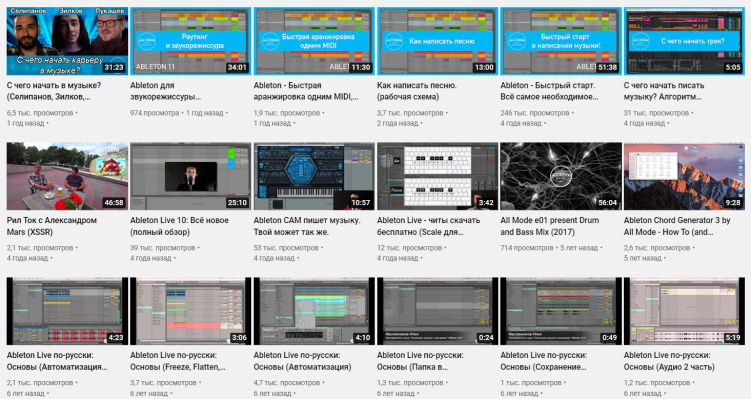
Task: Click '39 тыс. просмотров' view count
Action: (x=162, y=248)
